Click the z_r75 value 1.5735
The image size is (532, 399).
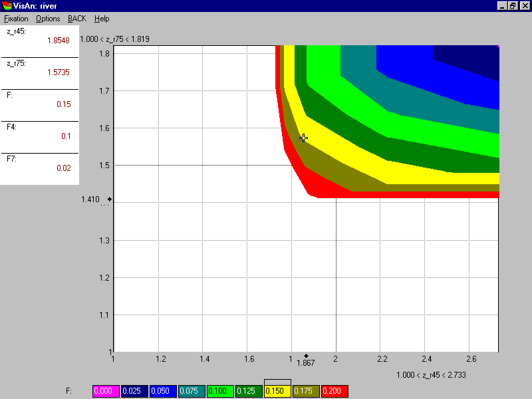(59, 72)
